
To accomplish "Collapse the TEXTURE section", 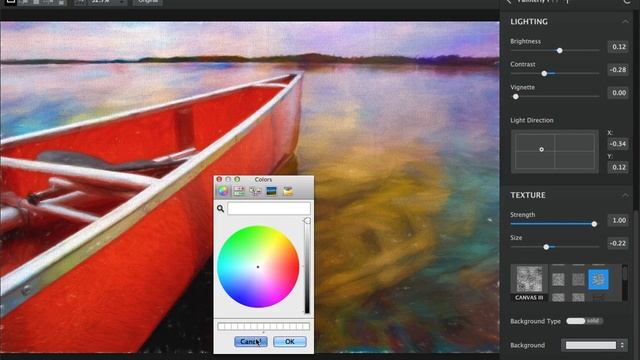I will click(625, 196).
